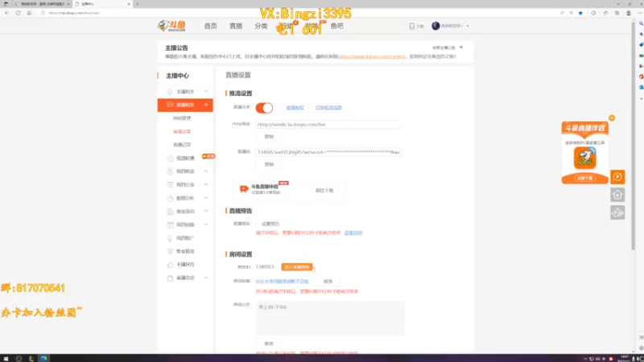The image size is (644, 362).
Task: Close the 主播公告 announcement banner
Action: [461, 47]
